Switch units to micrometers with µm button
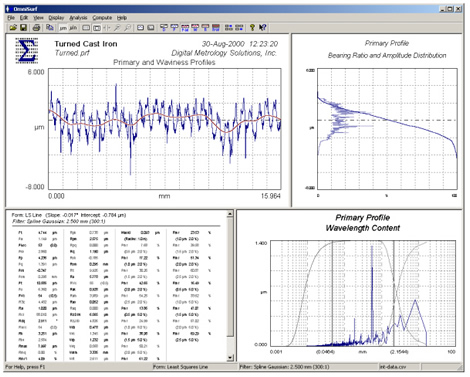The image size is (470, 377). point(63,28)
